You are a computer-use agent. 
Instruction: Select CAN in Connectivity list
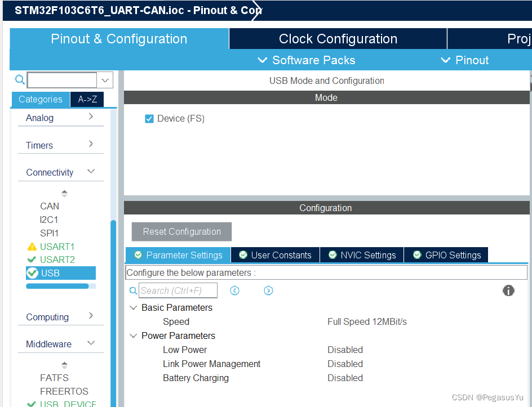(x=50, y=206)
